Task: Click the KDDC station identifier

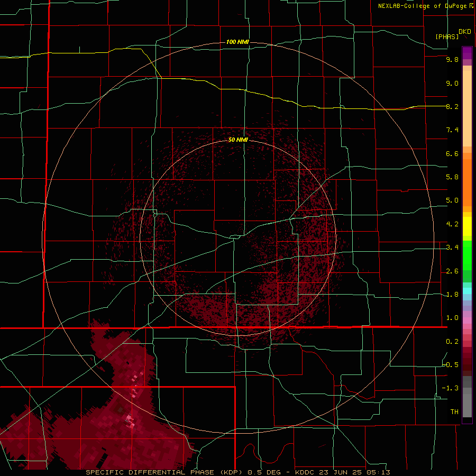Action: click(305, 472)
